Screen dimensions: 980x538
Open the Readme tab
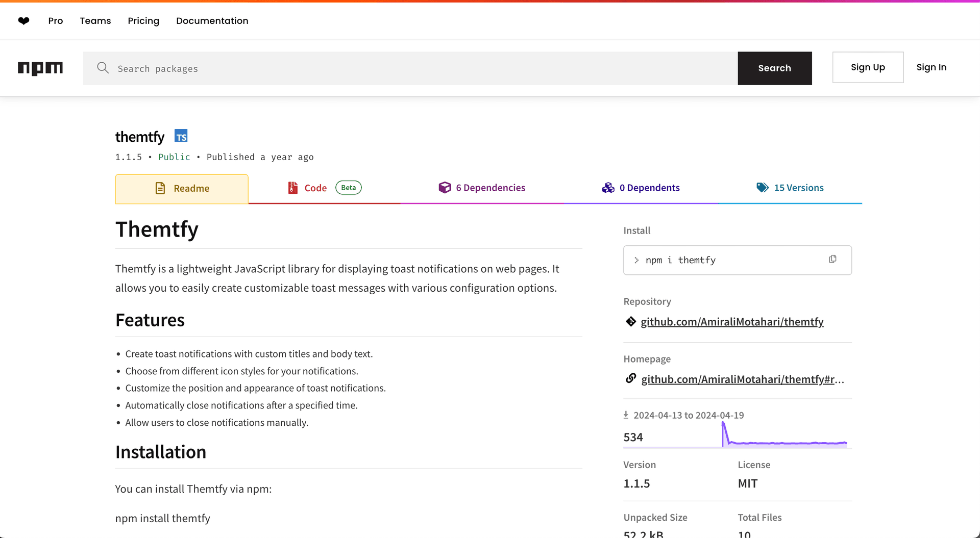(182, 189)
